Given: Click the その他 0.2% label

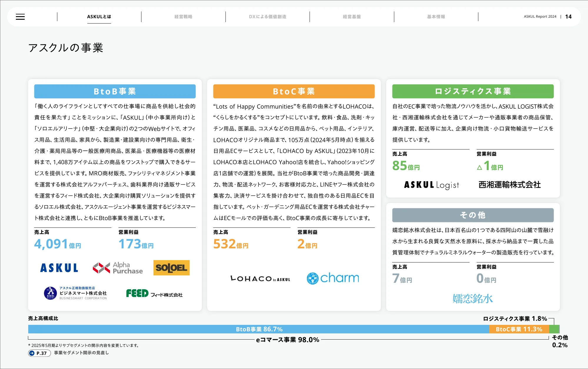Looking at the screenshot, I should 560,341.
